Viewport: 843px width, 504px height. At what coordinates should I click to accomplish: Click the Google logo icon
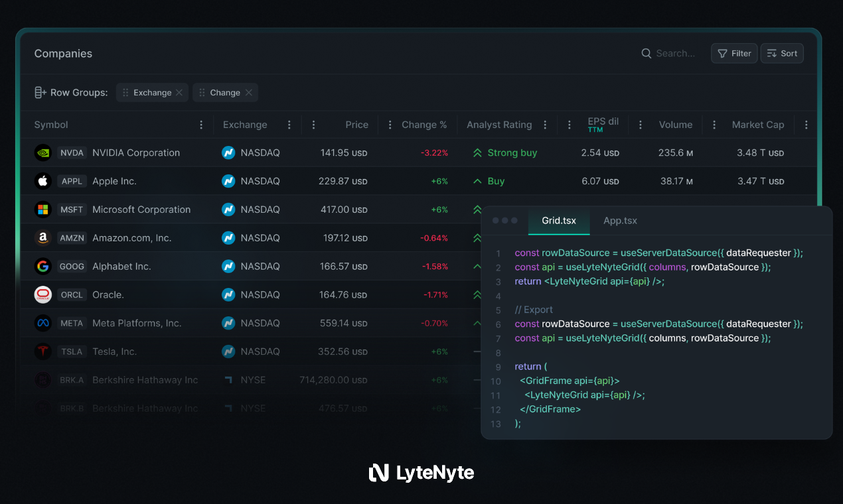[42, 267]
